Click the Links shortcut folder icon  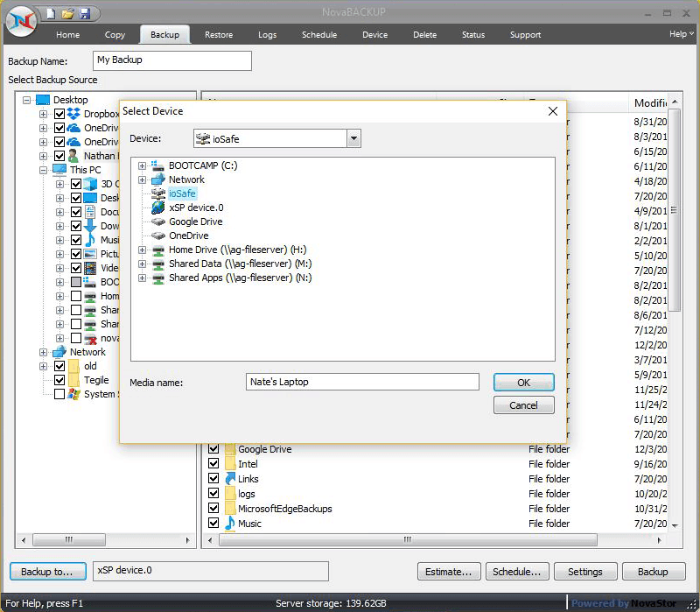point(230,479)
